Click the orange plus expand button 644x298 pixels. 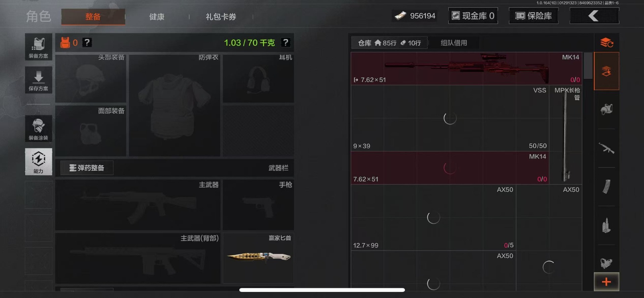tap(606, 282)
